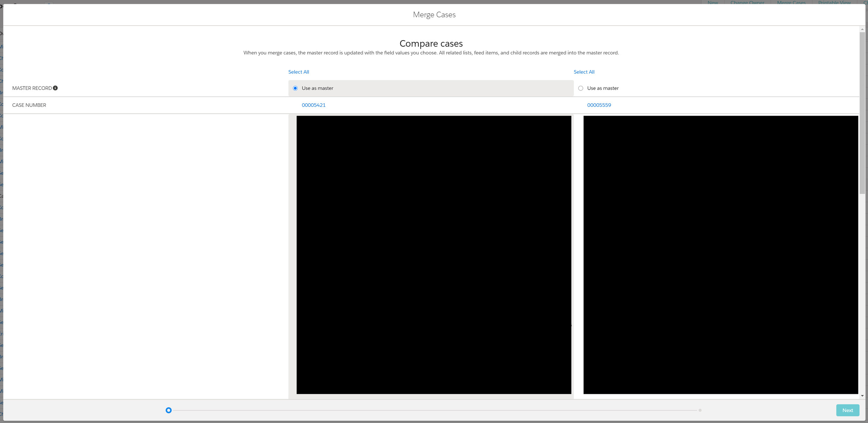Select case 00005559 as master record
The width and height of the screenshot is (868, 423).
(581, 88)
